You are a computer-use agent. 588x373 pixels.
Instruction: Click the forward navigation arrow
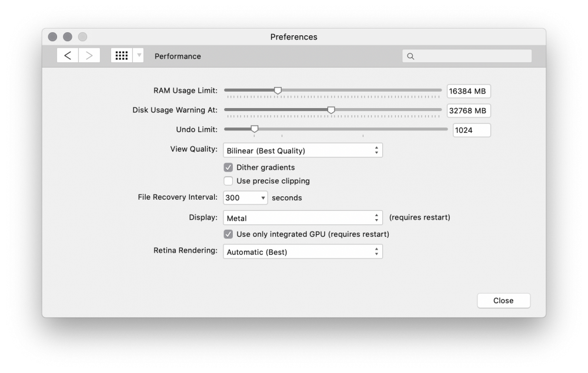(x=89, y=55)
